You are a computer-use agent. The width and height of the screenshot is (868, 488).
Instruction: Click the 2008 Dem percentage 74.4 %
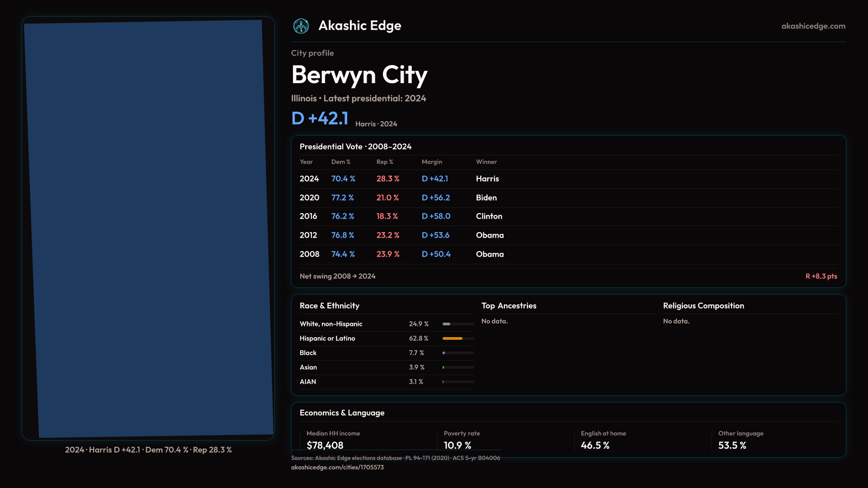(x=343, y=254)
